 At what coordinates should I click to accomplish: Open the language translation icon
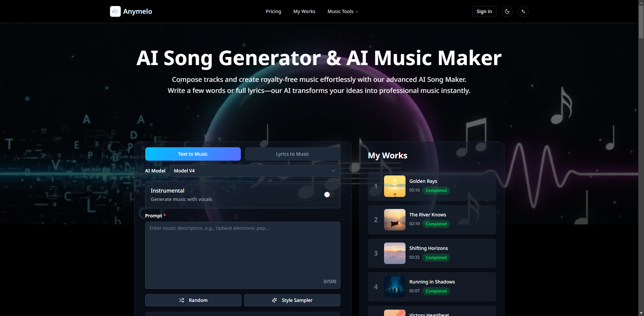(x=523, y=11)
